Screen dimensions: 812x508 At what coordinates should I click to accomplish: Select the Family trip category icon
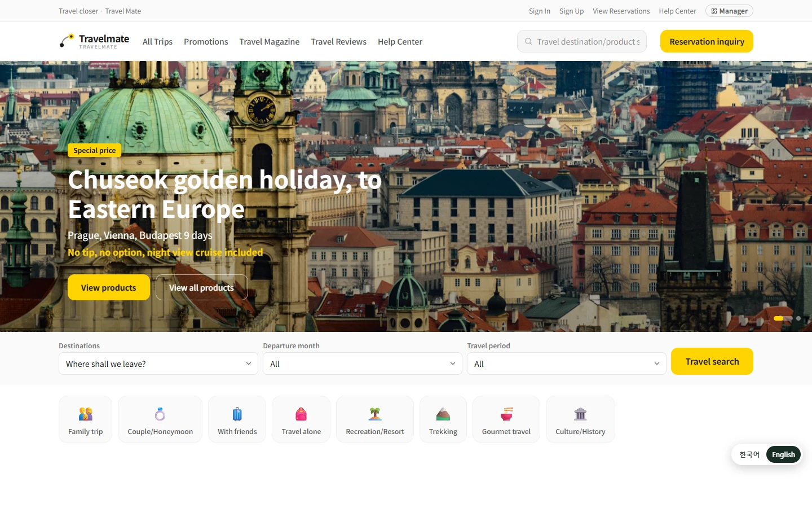point(85,414)
